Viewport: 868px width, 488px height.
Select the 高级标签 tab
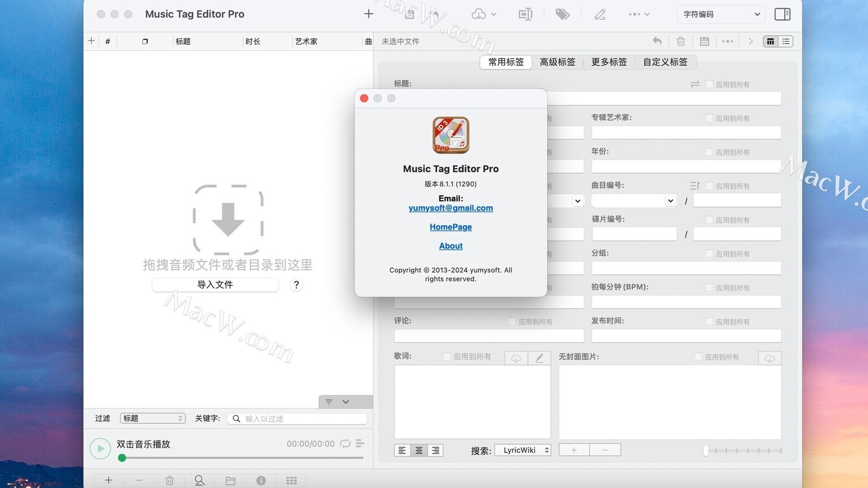[x=558, y=62]
